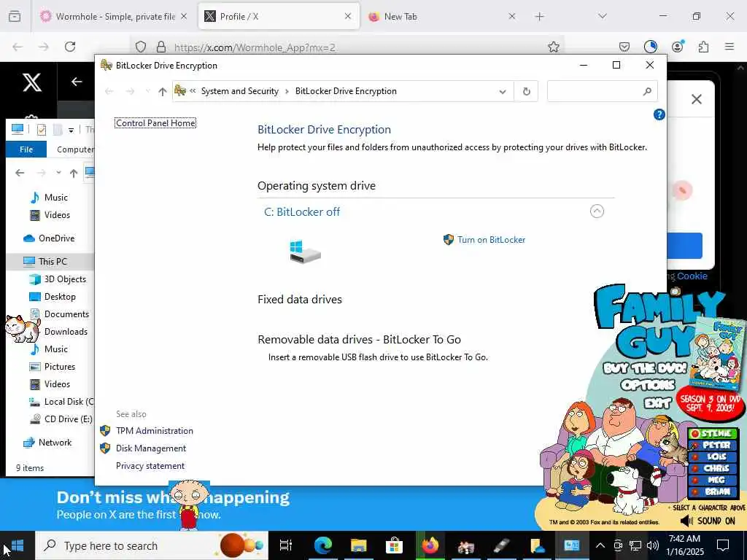Open the list all tabs dropdown in Firefox
The width and height of the screenshot is (747, 560).
point(602,16)
